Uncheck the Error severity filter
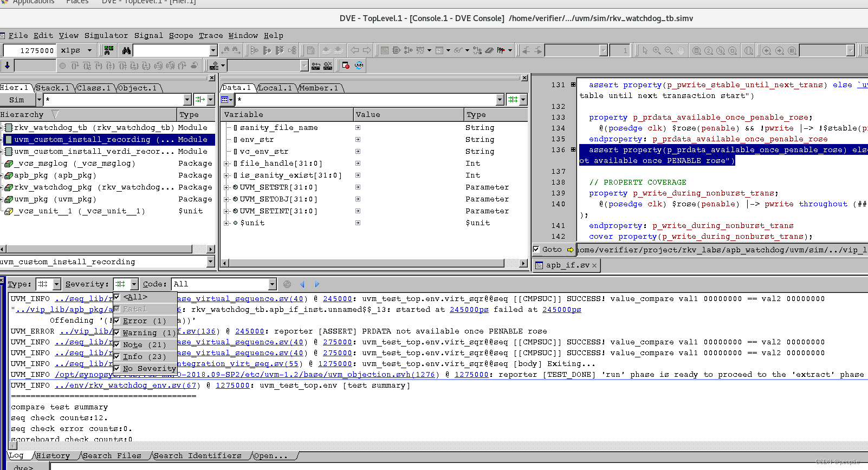 click(117, 321)
